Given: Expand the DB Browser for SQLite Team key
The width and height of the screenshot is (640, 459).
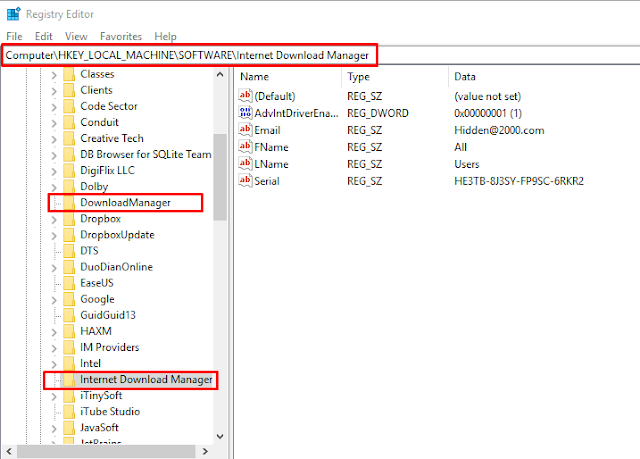Looking at the screenshot, I should 54,155.
